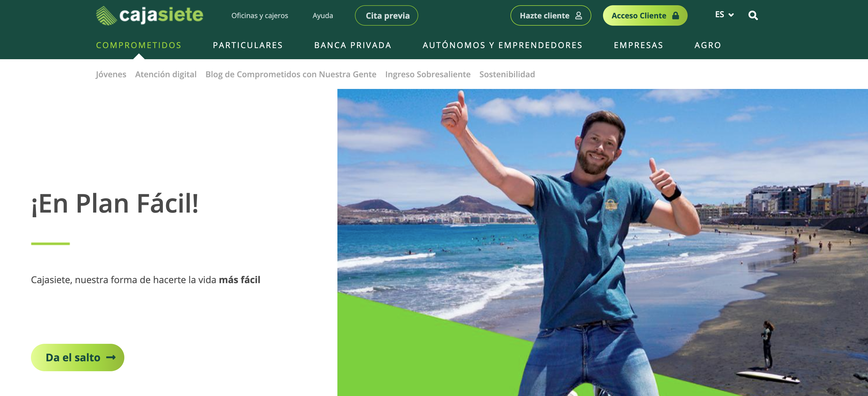868x396 pixels.
Task: Open the Sostenibilidad link
Action: click(x=507, y=74)
